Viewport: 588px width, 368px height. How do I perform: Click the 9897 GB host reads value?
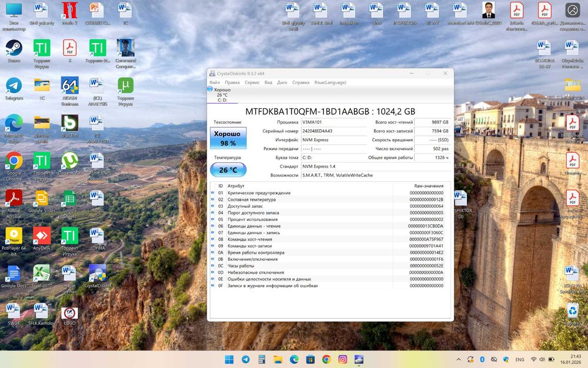click(x=433, y=122)
